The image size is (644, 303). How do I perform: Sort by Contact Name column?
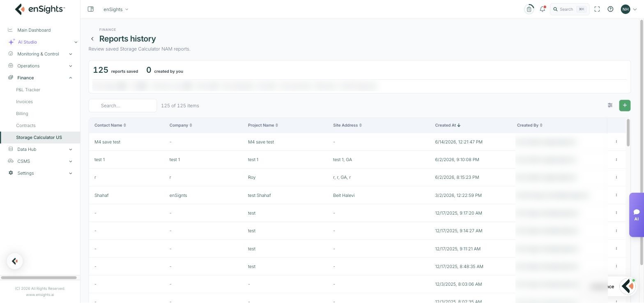[110, 125]
